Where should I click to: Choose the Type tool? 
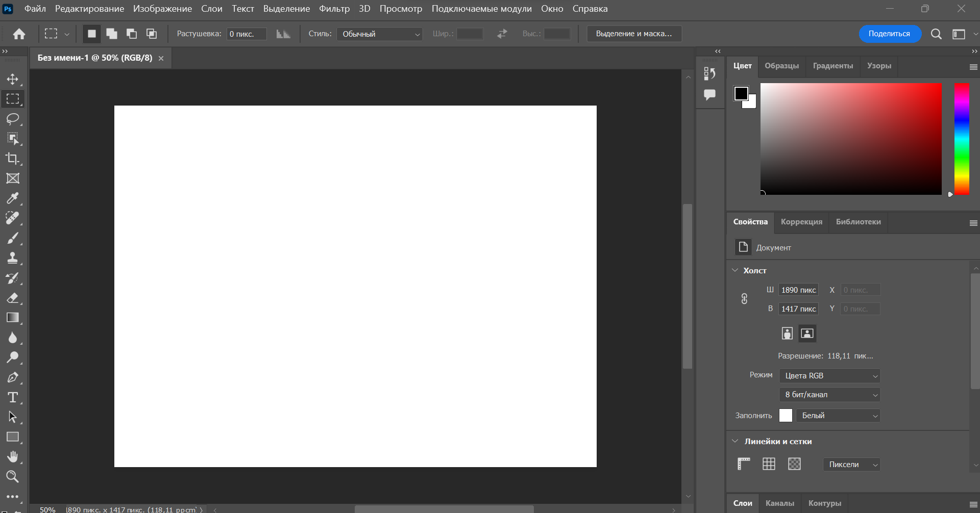pyautogui.click(x=13, y=397)
